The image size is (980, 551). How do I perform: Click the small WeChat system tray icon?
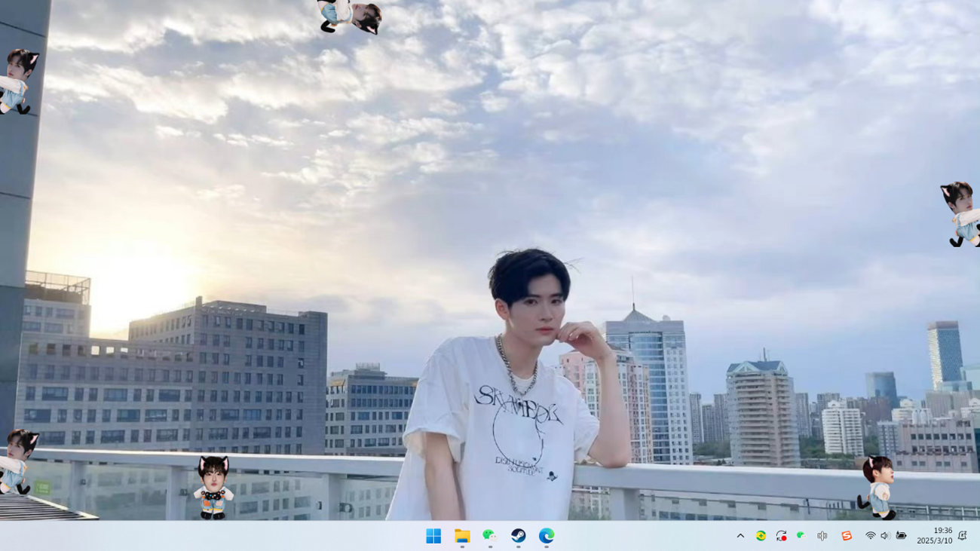pyautogui.click(x=801, y=536)
